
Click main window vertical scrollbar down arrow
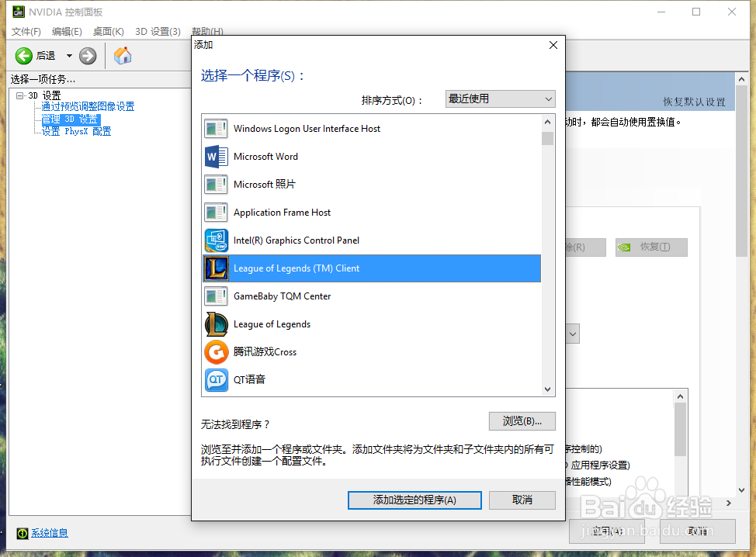(741, 490)
